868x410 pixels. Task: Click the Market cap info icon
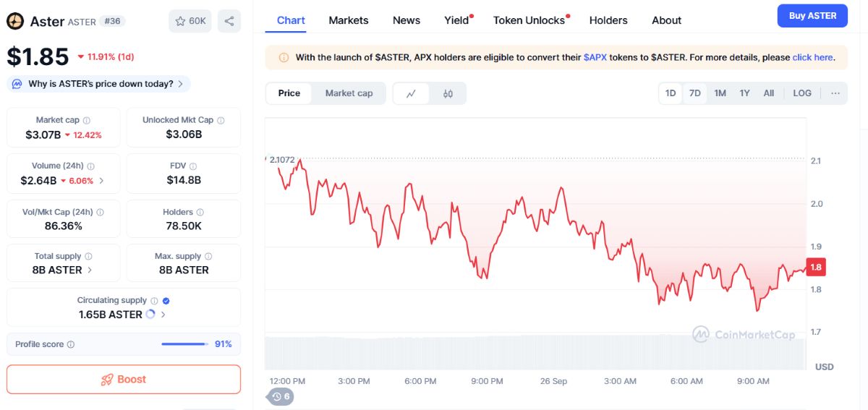(x=87, y=120)
